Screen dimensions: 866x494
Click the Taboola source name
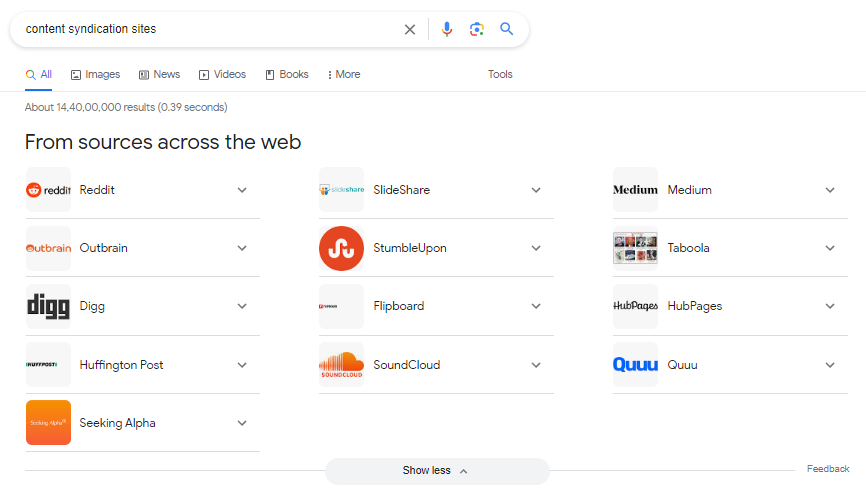tap(689, 248)
